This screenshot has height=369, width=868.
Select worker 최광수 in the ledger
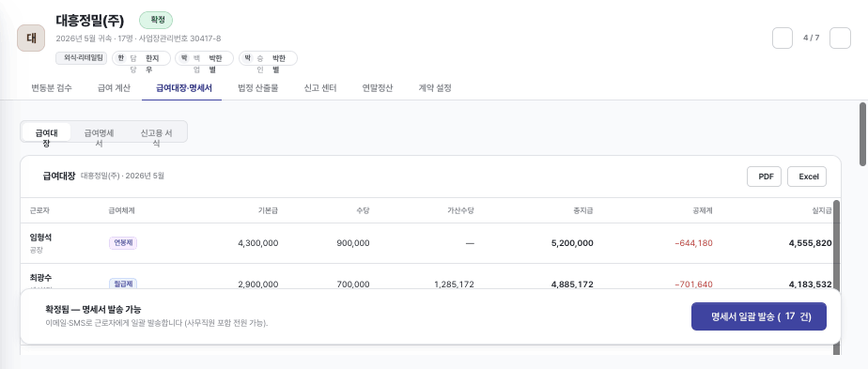pyautogui.click(x=40, y=278)
